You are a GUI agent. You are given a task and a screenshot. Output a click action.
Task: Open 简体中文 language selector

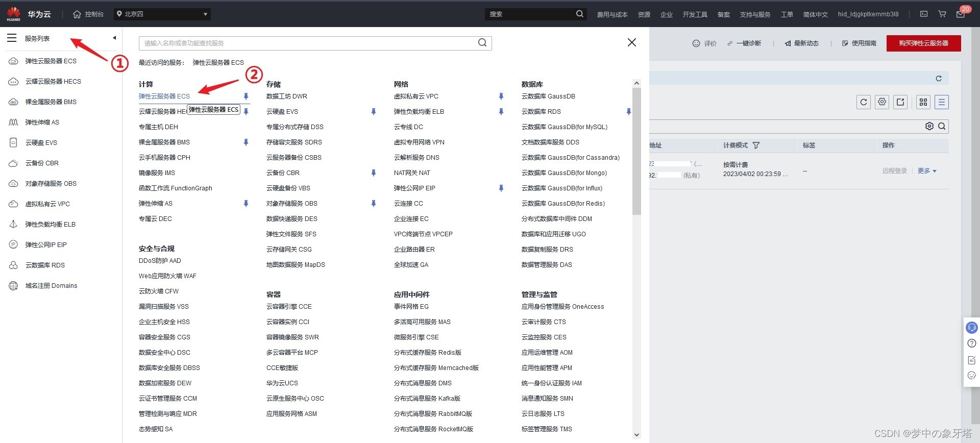(816, 15)
